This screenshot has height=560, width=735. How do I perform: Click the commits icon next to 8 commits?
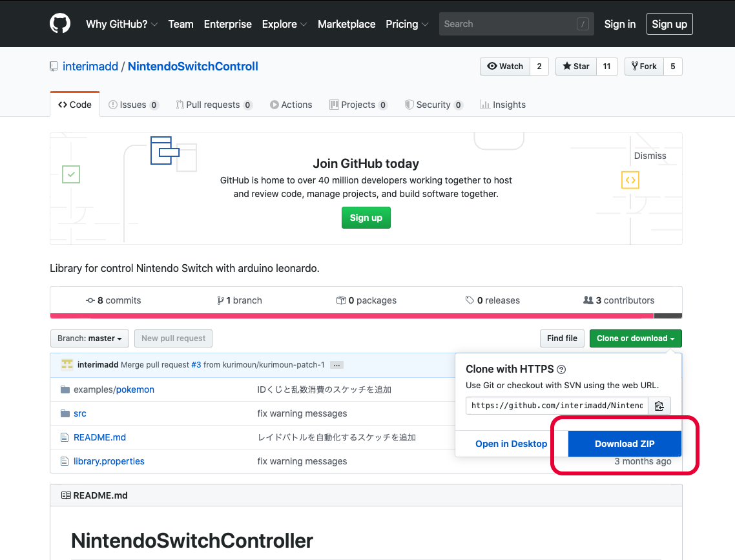[x=90, y=300]
